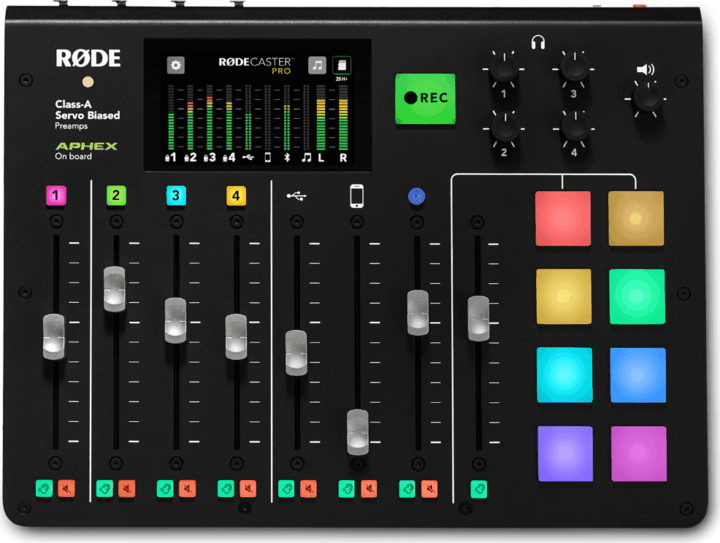Tap the phone meter icon on display
The width and height of the screenshot is (720, 543).
[268, 158]
